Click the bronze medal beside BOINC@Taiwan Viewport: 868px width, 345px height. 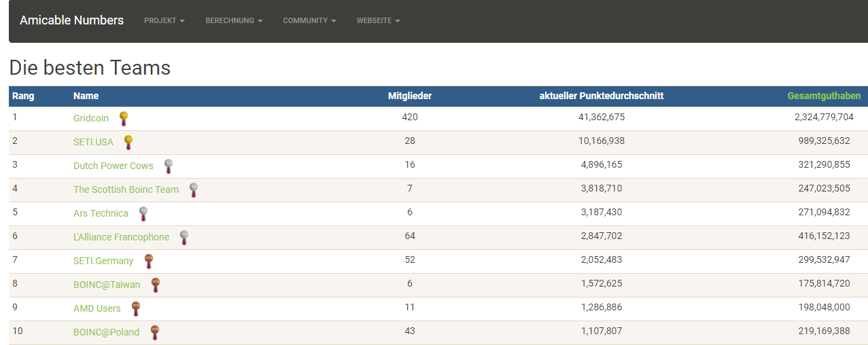(x=155, y=285)
